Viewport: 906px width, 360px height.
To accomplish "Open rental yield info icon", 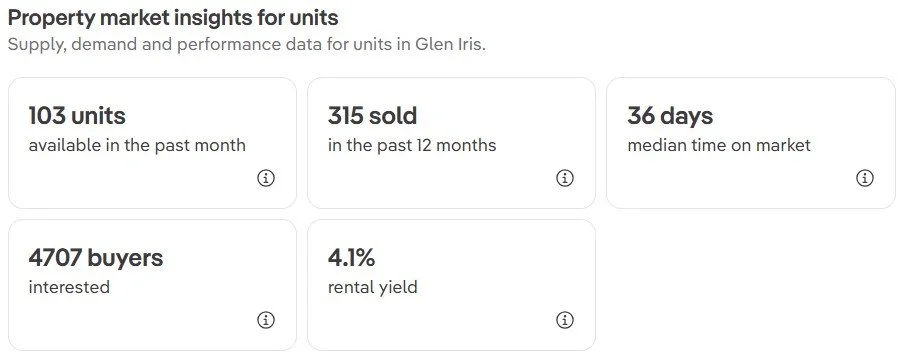I will coord(565,320).
